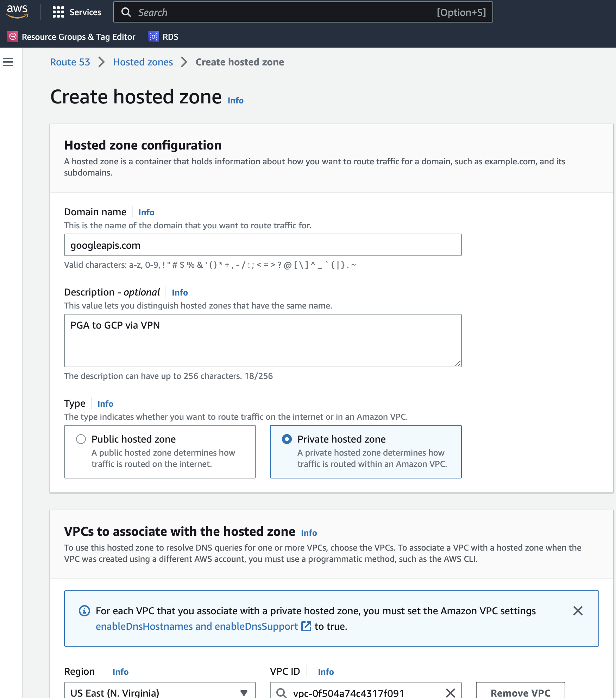The width and height of the screenshot is (616, 698).
Task: Navigate to Route 53 breadcrumb
Action: [x=70, y=62]
